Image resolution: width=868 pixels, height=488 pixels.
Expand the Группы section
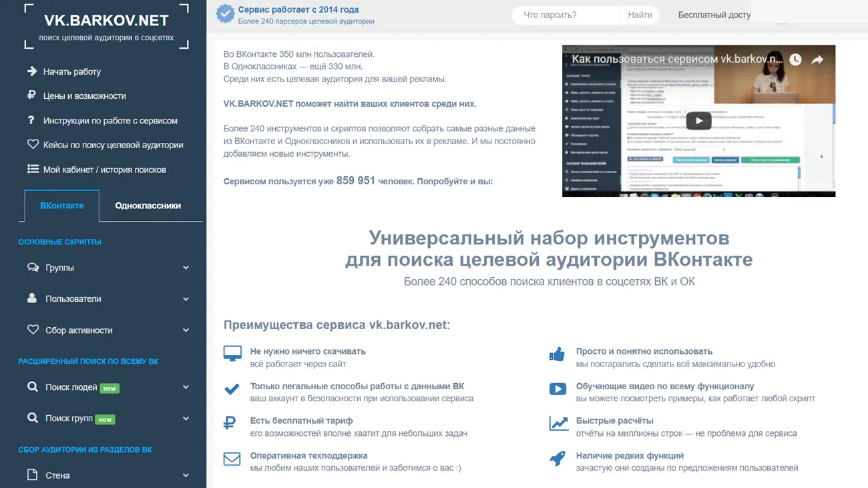pos(186,267)
